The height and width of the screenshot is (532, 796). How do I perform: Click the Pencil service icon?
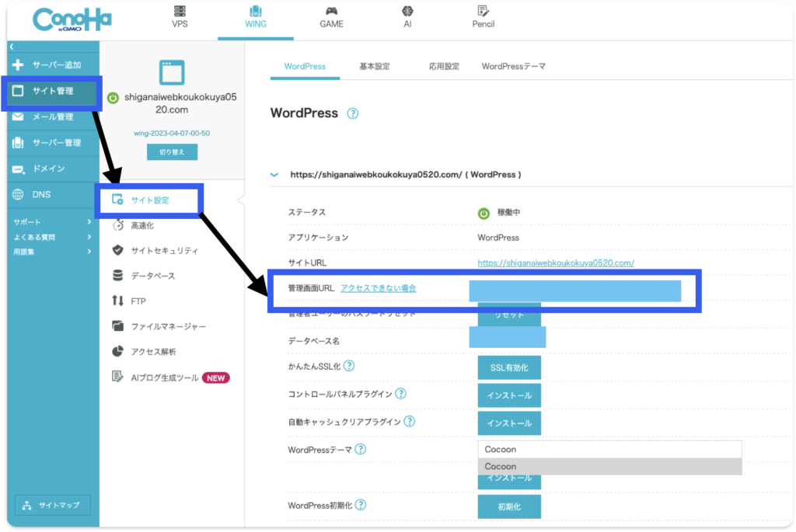(x=483, y=12)
